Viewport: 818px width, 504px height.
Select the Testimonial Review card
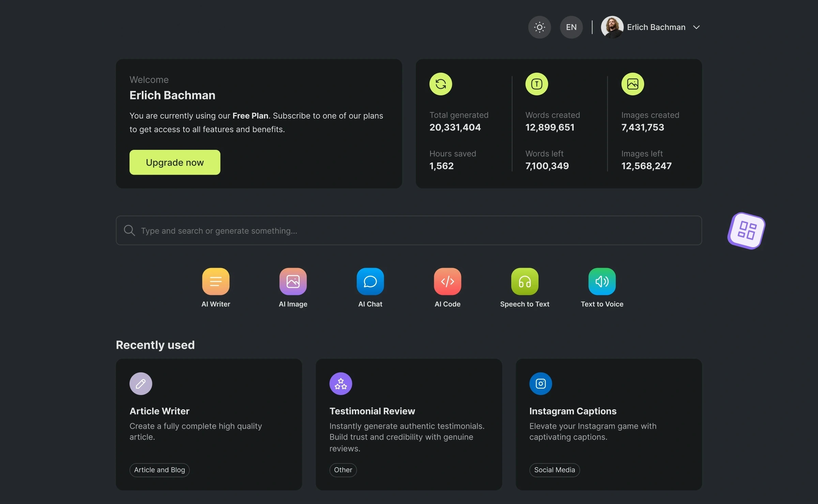pyautogui.click(x=409, y=425)
